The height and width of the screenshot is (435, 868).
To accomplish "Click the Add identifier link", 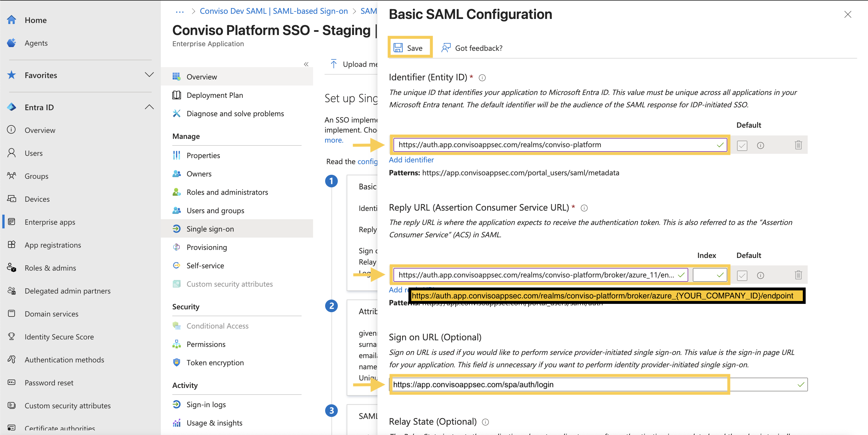I will pyautogui.click(x=411, y=160).
